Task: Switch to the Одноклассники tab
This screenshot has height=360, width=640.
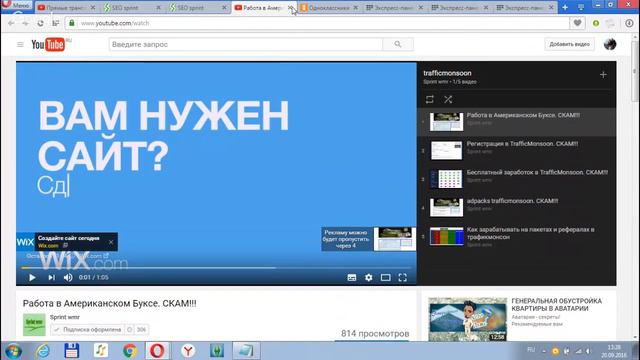Action: [x=328, y=8]
